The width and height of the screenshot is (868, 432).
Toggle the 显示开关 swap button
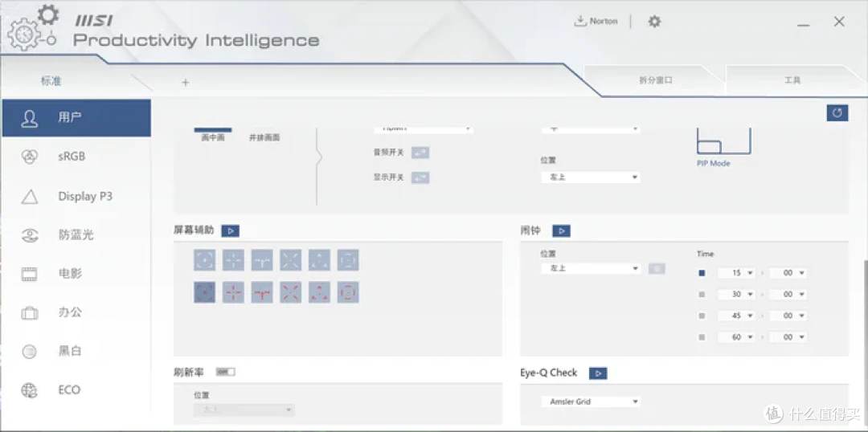click(x=420, y=177)
